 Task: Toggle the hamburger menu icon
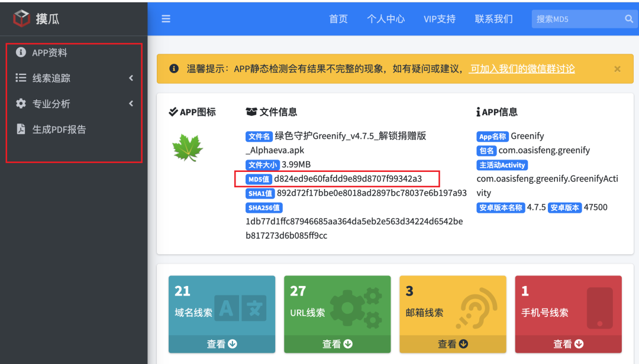(166, 19)
